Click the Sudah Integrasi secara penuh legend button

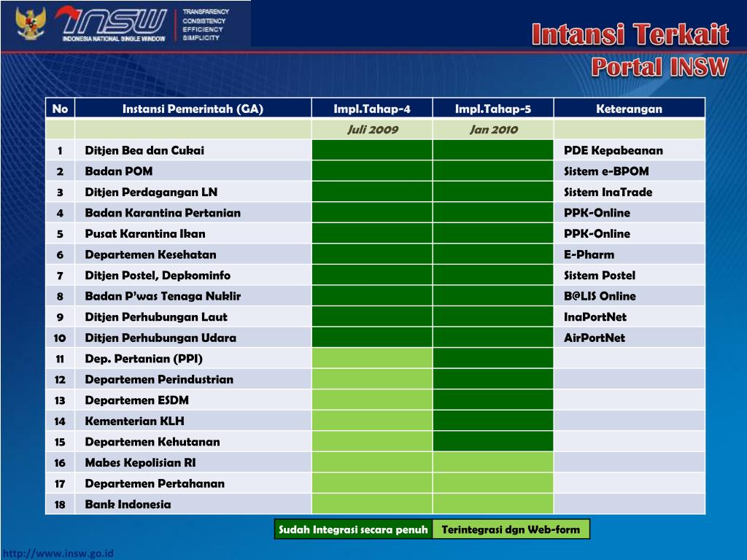pyautogui.click(x=352, y=529)
